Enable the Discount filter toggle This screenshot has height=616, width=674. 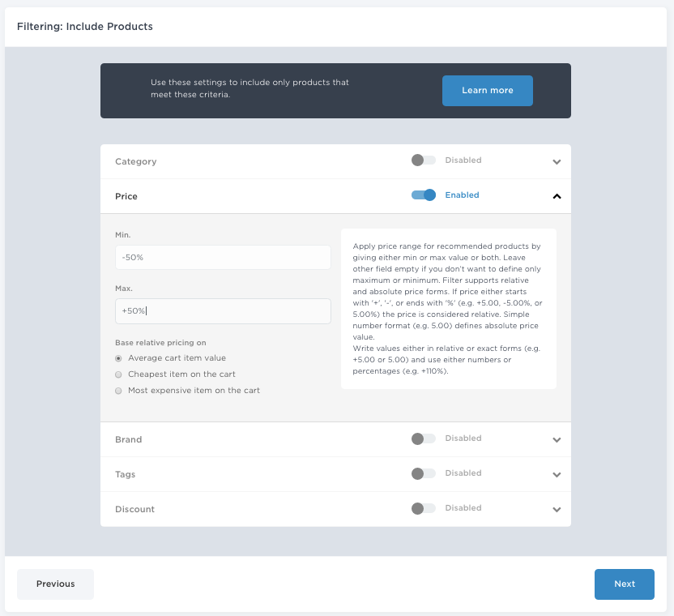(424, 508)
